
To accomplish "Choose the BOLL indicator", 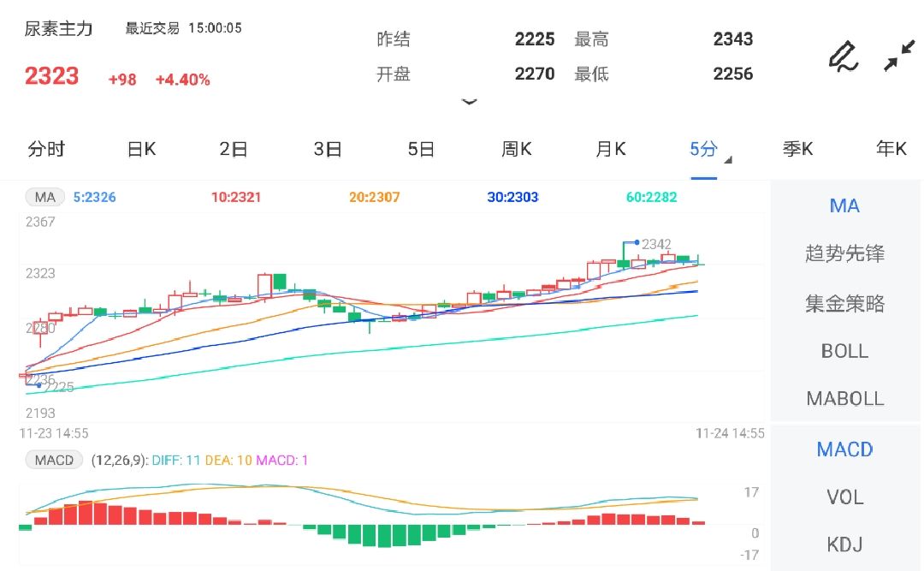I will tap(844, 352).
